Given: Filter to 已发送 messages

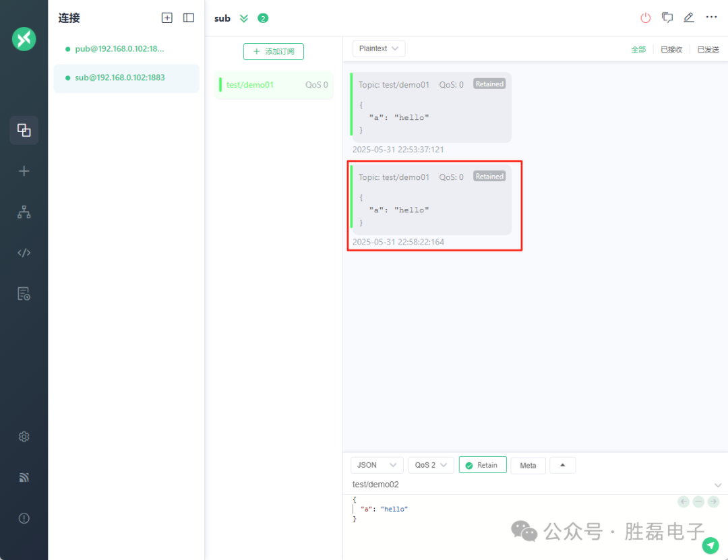Looking at the screenshot, I should click(708, 49).
